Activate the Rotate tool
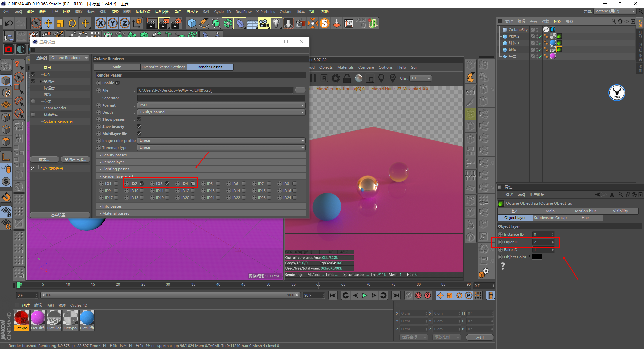 [x=72, y=23]
